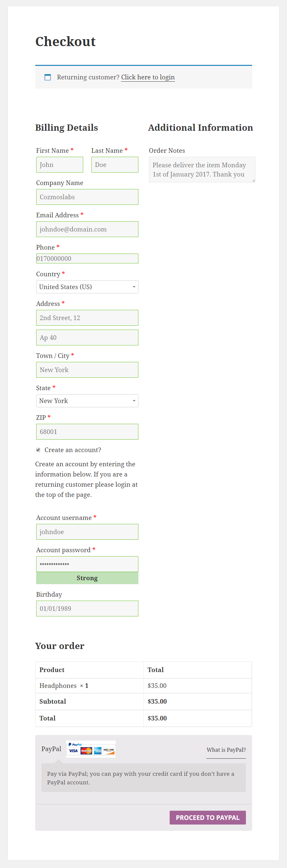Click the ZIP code field

(87, 432)
